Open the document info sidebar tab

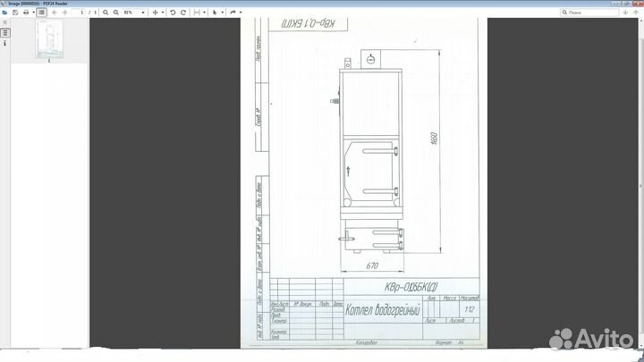coord(5,42)
